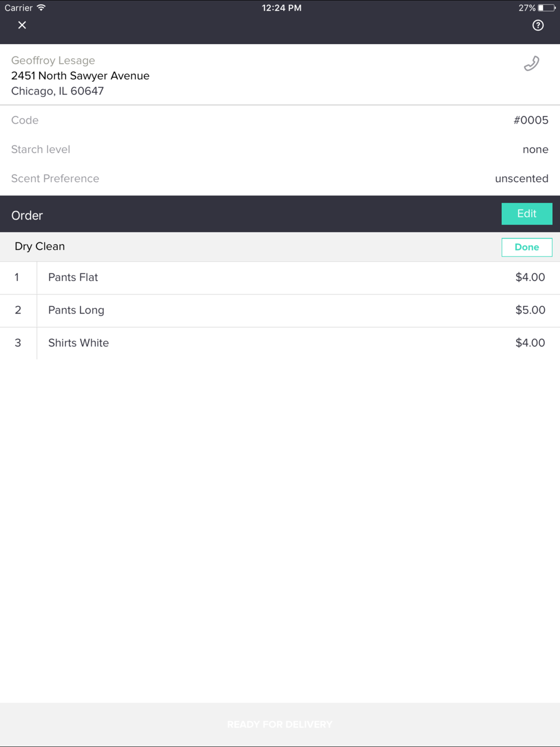Tap the Ready For Delivery button
Image resolution: width=560 pixels, height=747 pixels.
(280, 725)
